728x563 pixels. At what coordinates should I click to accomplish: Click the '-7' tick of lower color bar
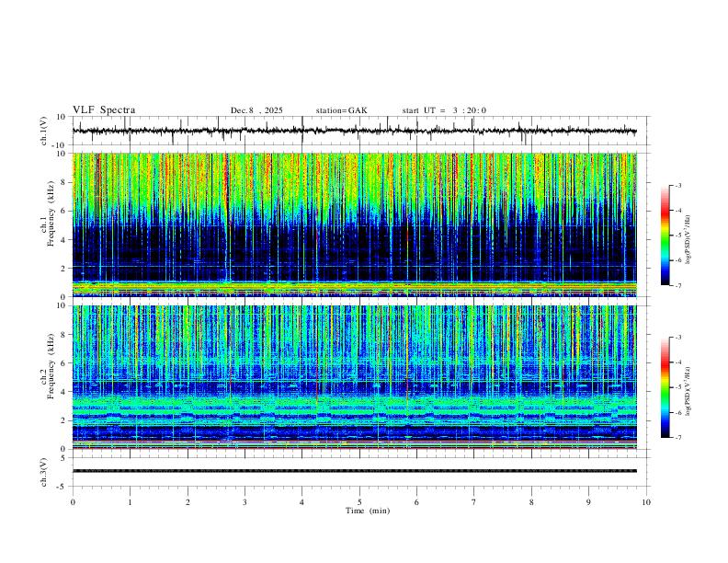pos(677,437)
